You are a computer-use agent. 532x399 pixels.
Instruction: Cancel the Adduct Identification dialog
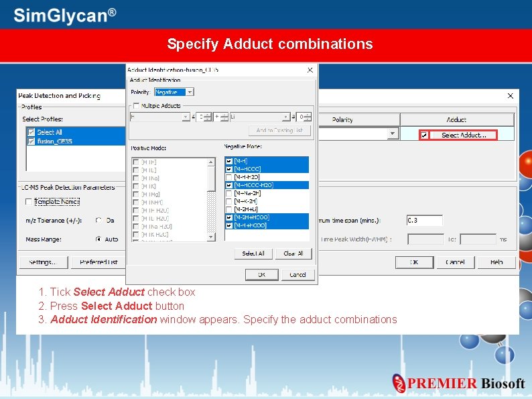coord(297,275)
